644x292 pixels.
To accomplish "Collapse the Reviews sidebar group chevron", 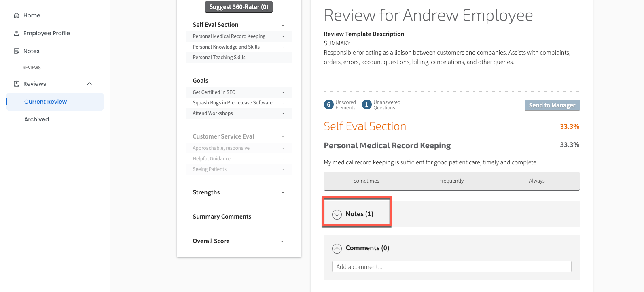I will pos(89,84).
